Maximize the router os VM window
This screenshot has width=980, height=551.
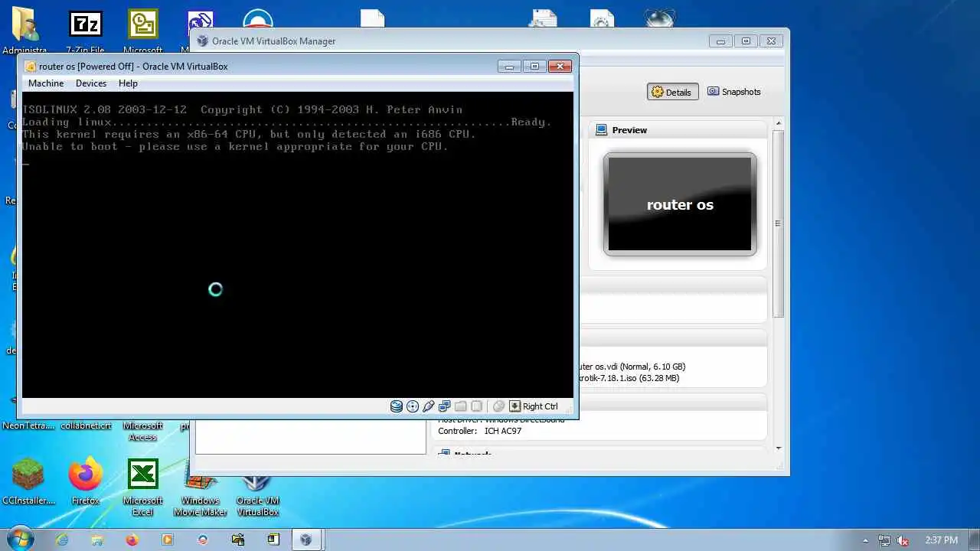pyautogui.click(x=534, y=67)
